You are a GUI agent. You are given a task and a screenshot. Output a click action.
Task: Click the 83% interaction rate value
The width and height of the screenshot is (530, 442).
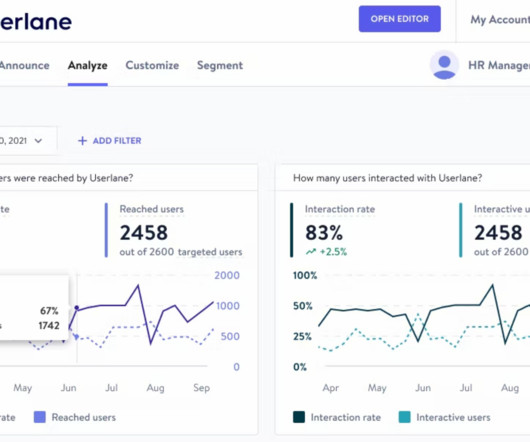point(324,232)
